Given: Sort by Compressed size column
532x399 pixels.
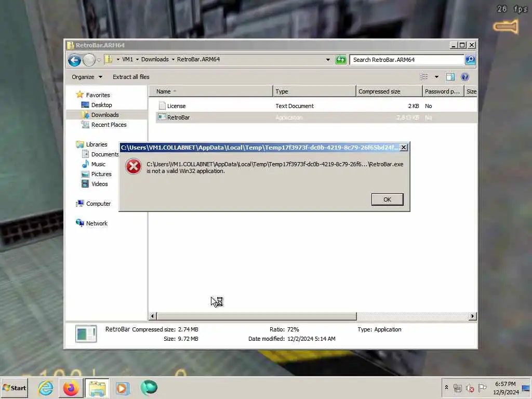Looking at the screenshot, I should (x=389, y=91).
